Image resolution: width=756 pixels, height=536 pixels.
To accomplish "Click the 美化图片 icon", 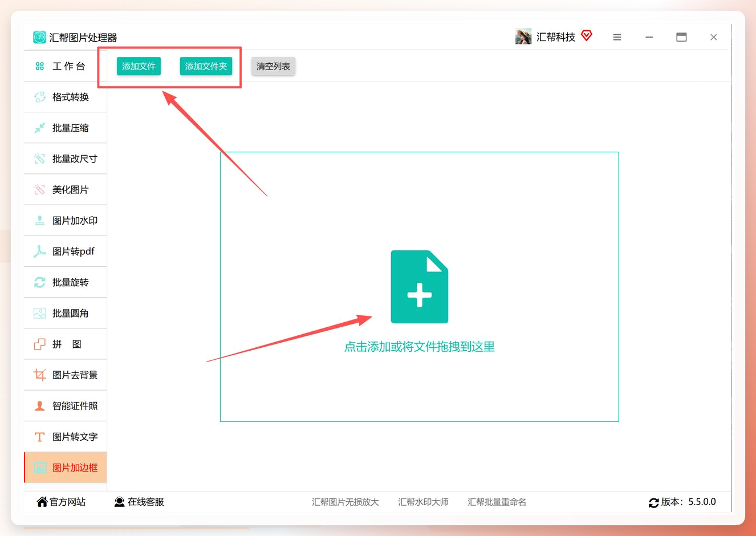I will point(39,189).
